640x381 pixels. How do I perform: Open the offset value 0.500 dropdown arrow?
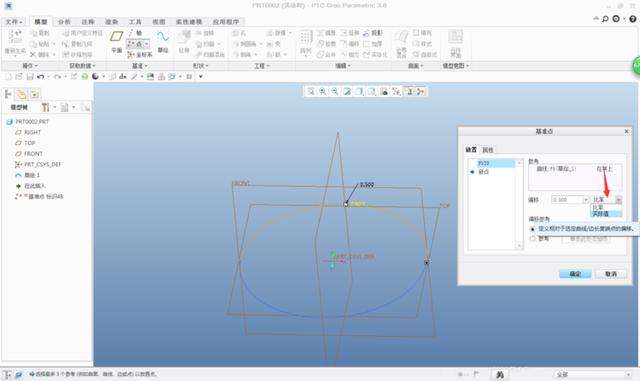point(585,200)
